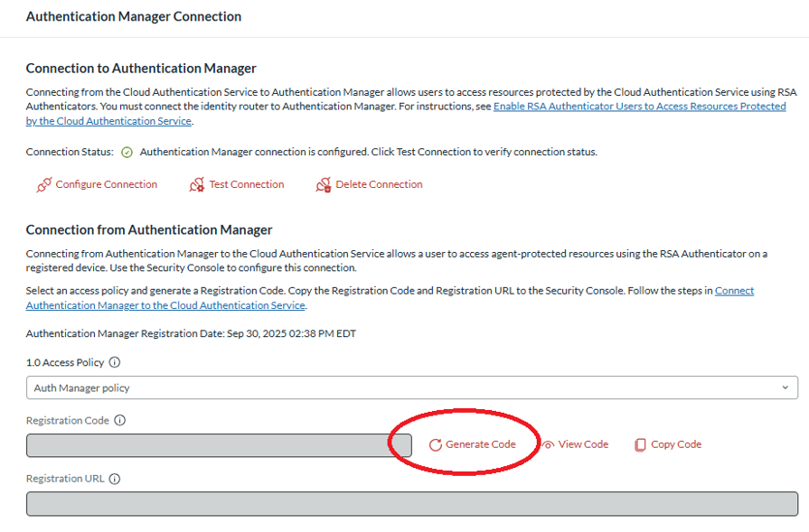Click the Copy Code clipboard icon
The height and width of the screenshot is (532, 809).
(640, 445)
